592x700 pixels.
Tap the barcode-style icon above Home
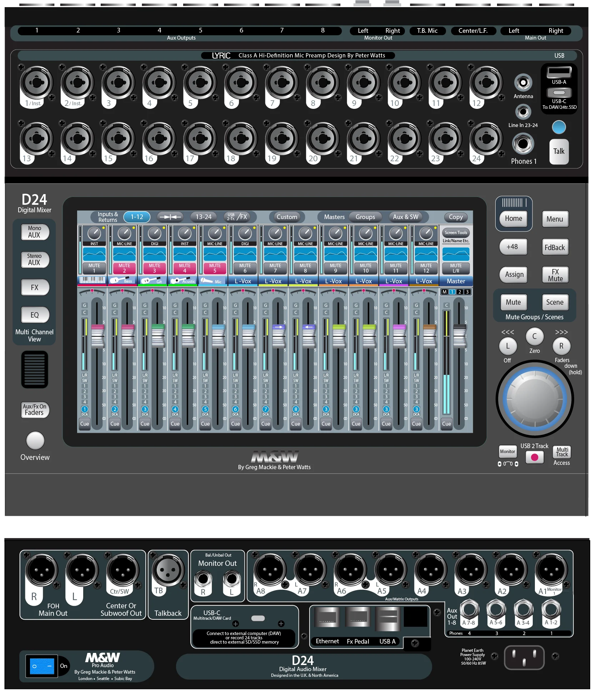514,203
